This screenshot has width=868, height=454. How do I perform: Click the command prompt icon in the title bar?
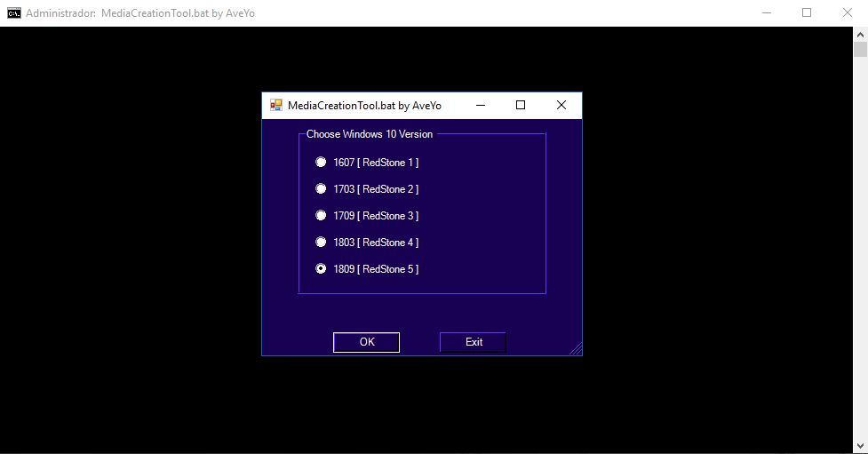(14, 12)
